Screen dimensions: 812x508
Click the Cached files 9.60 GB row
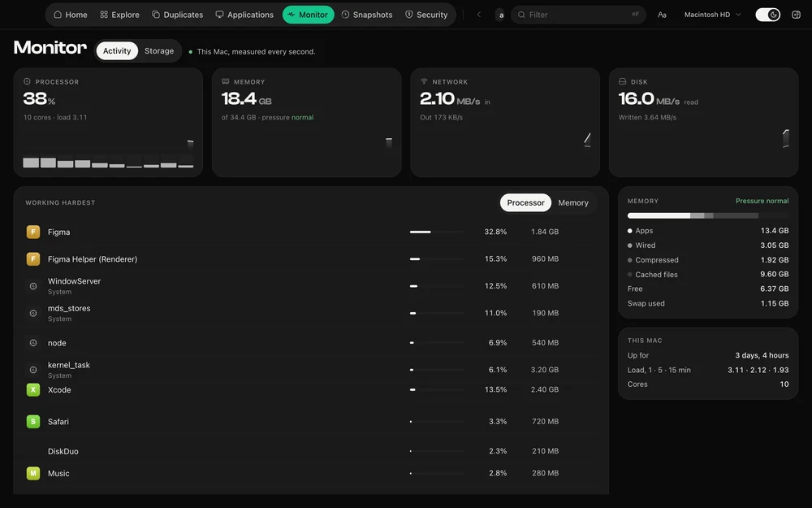(x=708, y=274)
